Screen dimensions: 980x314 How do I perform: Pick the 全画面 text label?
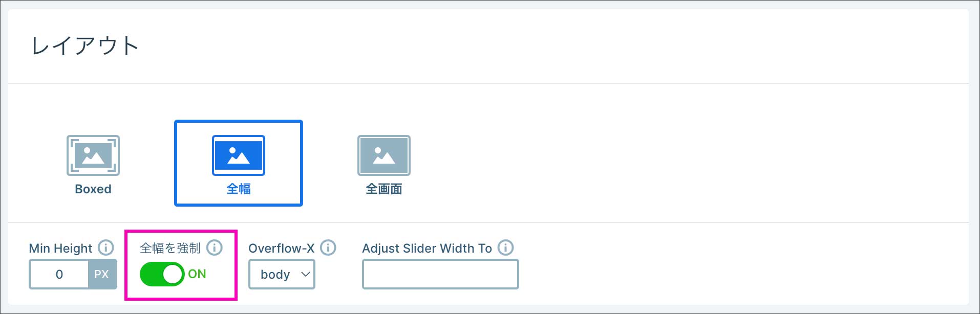tap(384, 189)
